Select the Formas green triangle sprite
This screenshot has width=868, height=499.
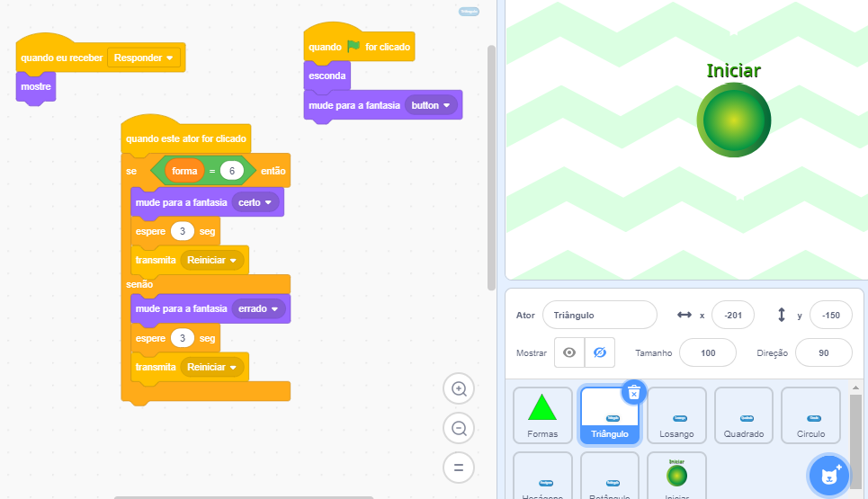[x=542, y=415]
